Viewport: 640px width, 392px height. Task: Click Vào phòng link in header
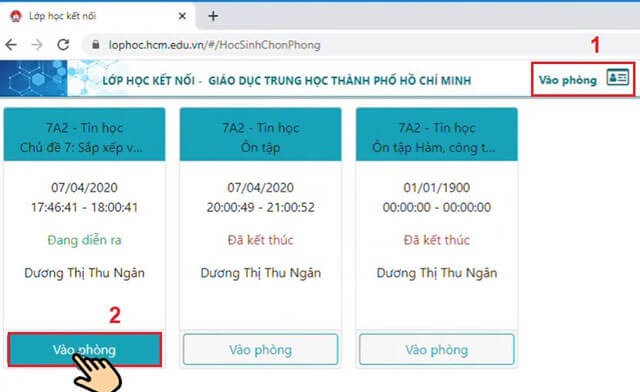tap(568, 80)
